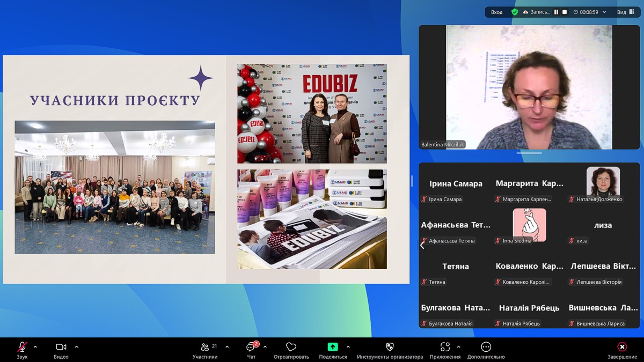Viewport: 644px width, 362px height.
Task: Click Вишневська Лариса's muted microphone icon
Action: (572, 324)
